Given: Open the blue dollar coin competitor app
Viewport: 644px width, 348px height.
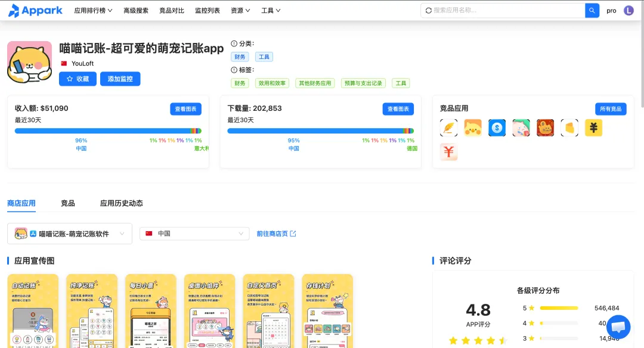Looking at the screenshot, I should (x=497, y=128).
